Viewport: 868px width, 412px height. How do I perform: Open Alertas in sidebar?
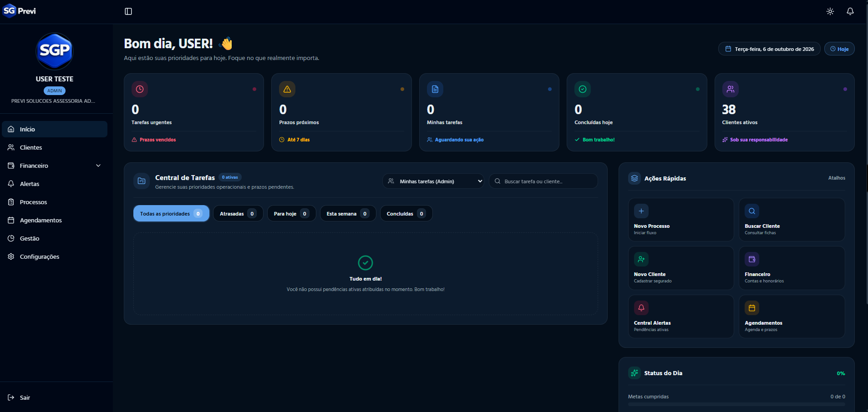(x=55, y=184)
